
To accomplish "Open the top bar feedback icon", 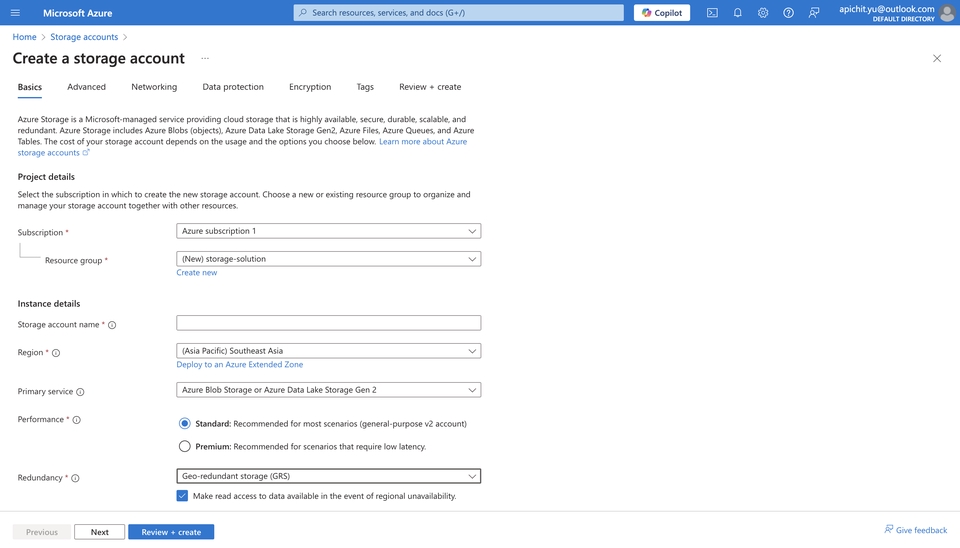I will (814, 12).
